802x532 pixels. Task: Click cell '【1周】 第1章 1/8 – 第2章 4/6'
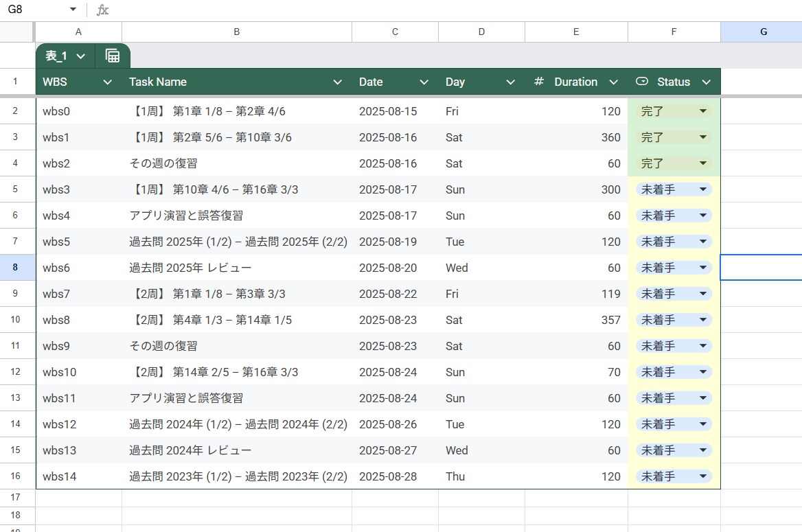(x=237, y=111)
